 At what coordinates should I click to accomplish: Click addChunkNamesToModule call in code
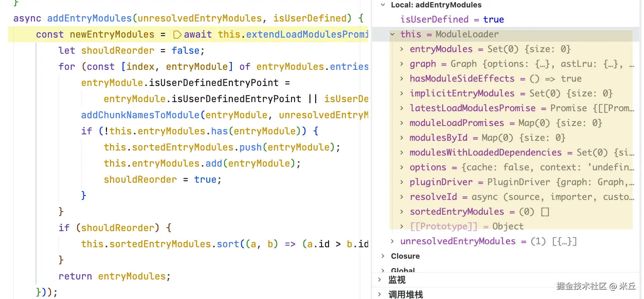point(140,115)
